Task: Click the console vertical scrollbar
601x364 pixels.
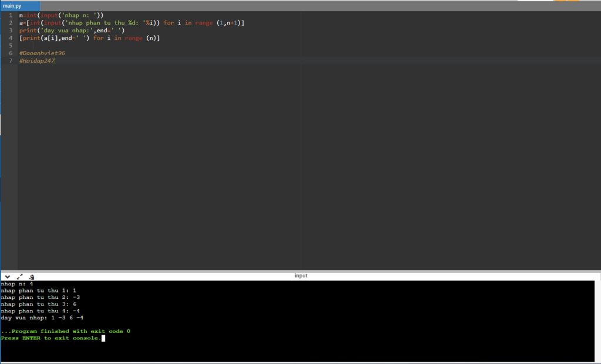Action: [597, 321]
